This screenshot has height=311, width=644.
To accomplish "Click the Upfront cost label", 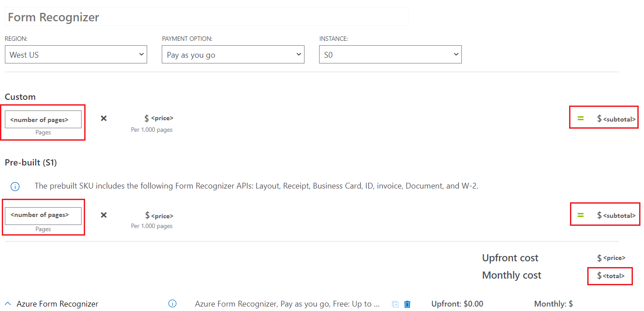I will [x=510, y=258].
